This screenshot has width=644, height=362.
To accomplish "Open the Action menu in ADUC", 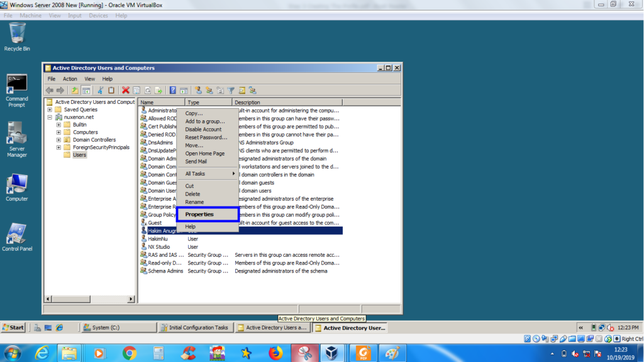I will coord(69,79).
